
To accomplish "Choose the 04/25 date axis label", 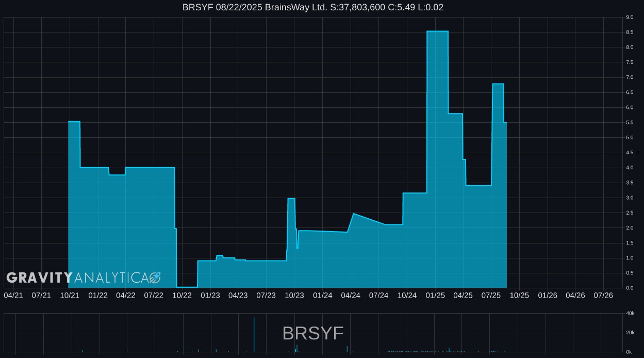I will 463,295.
